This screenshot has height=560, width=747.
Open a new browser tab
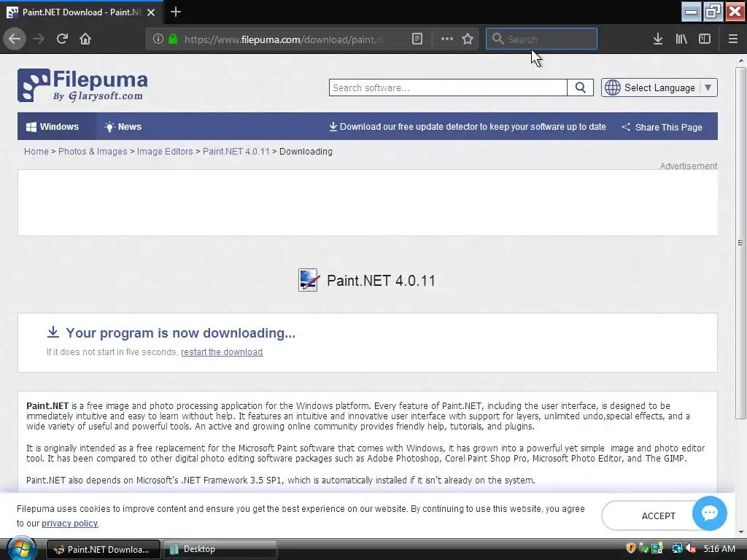point(176,12)
